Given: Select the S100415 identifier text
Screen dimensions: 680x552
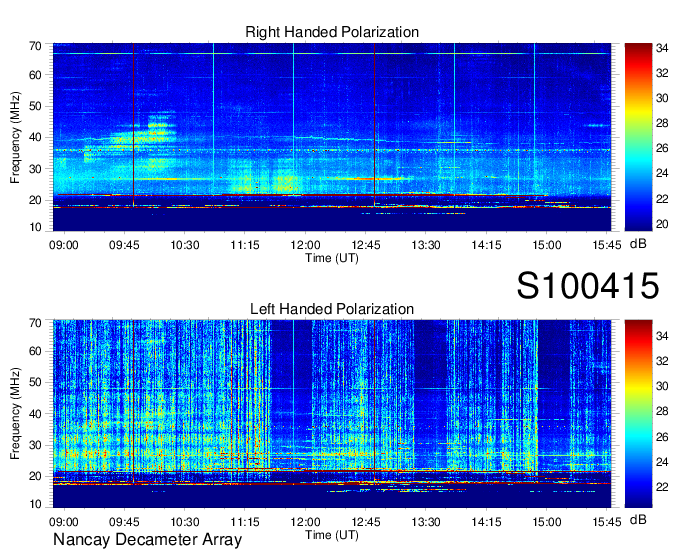Looking at the screenshot, I should pyautogui.click(x=588, y=286).
